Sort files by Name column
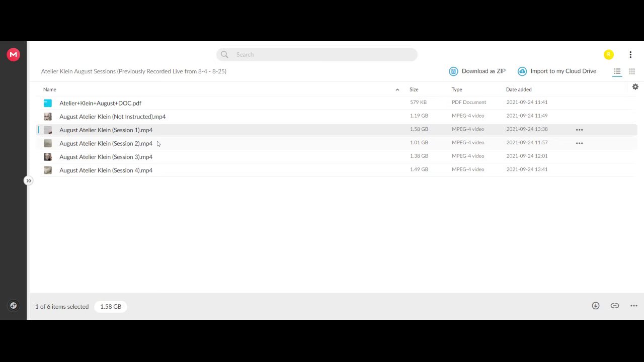Image resolution: width=644 pixels, height=362 pixels. tap(50, 89)
